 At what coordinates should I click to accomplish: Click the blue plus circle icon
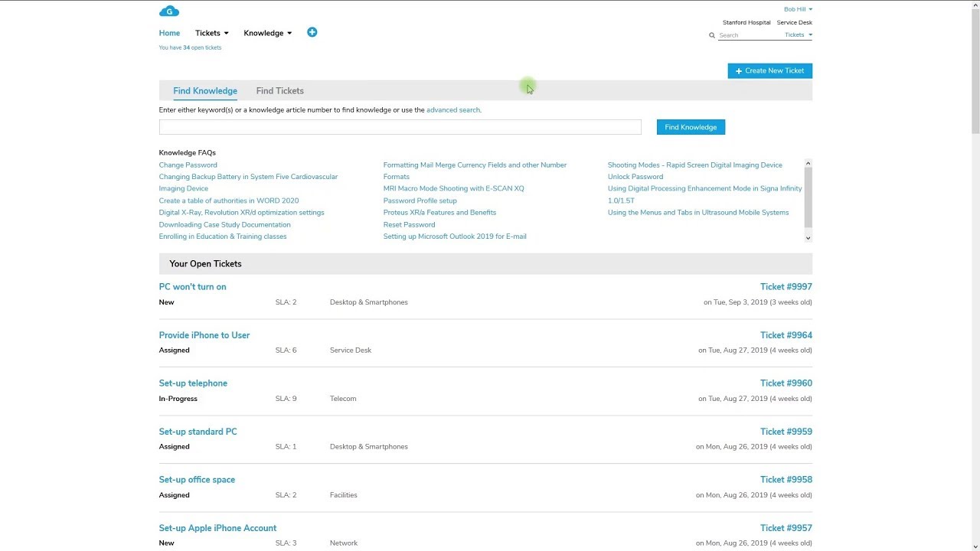(312, 32)
